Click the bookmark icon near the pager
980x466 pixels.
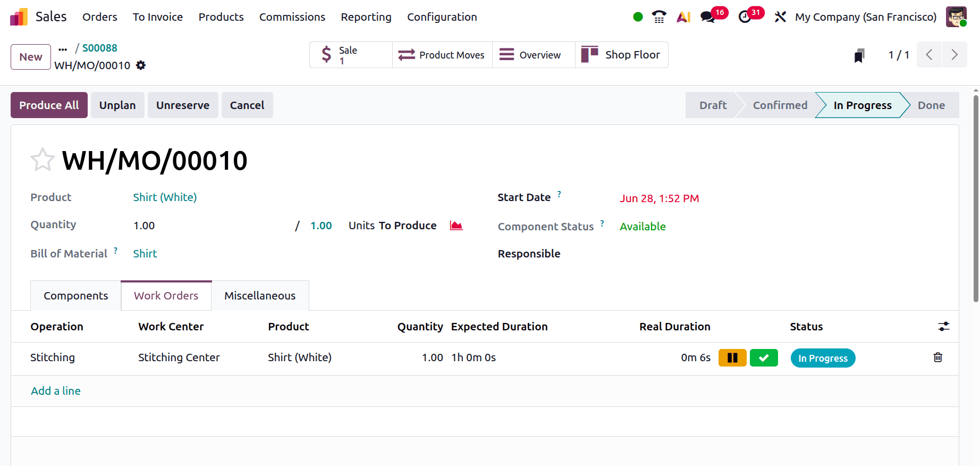click(859, 55)
